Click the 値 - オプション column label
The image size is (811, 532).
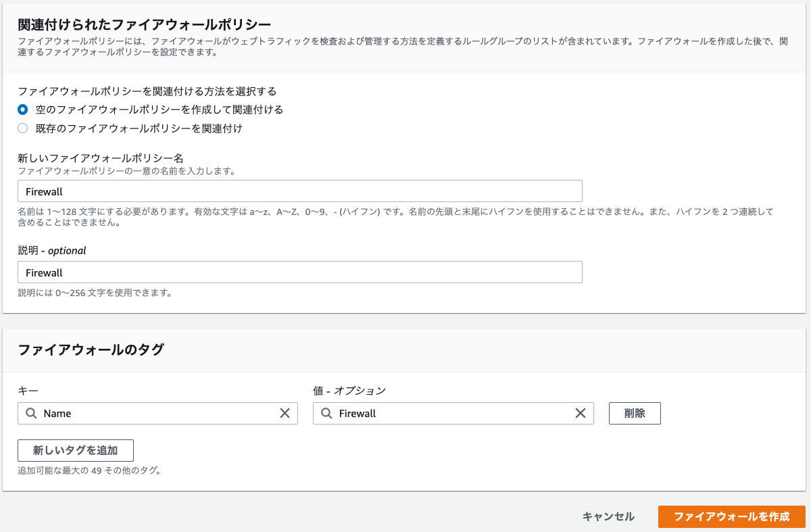click(349, 390)
